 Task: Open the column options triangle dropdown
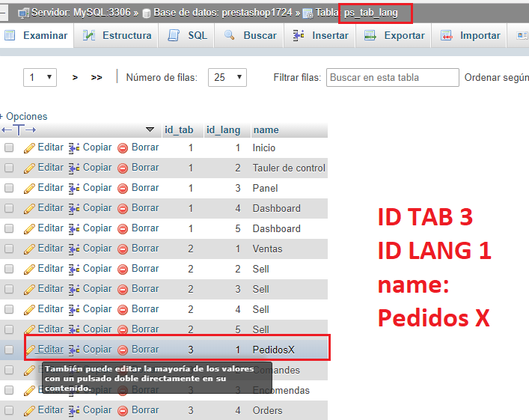(150, 130)
